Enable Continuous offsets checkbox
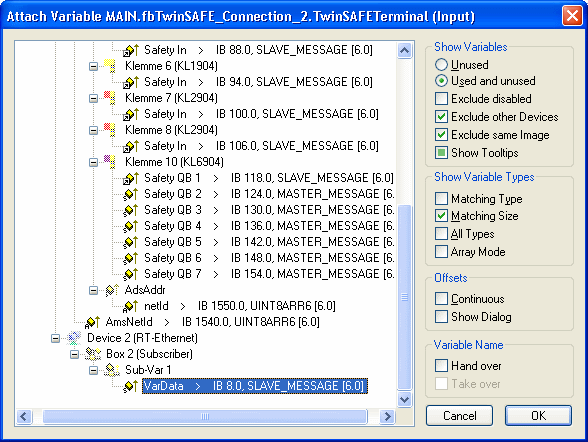 point(441,299)
